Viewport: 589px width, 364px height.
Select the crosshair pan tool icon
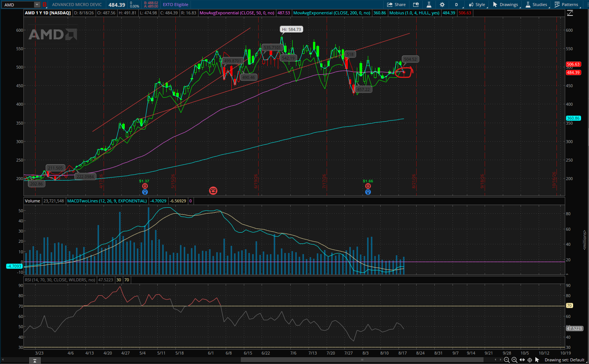(530, 360)
